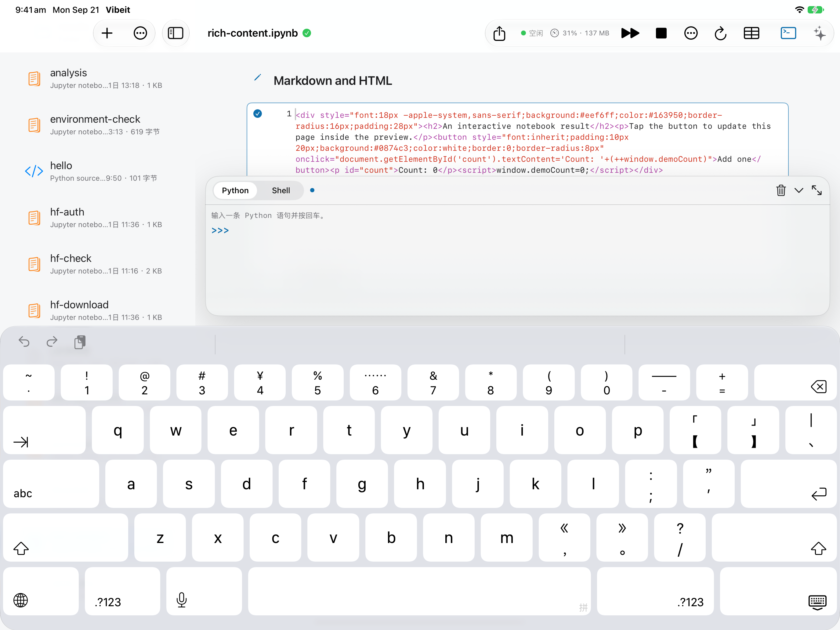
Task: View memory usage gauge showing 31% · 137 MB
Action: (580, 33)
